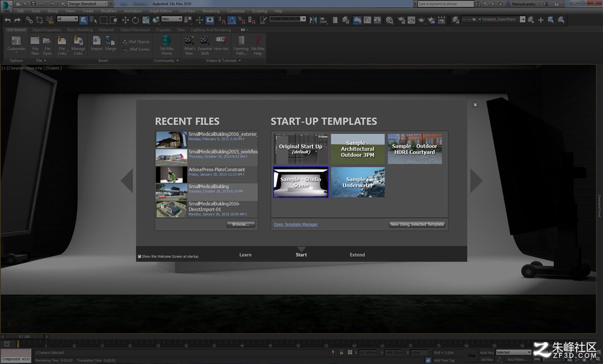This screenshot has height=364, width=603.
Task: Click the application MAX logo button
Action: pos(6,6)
